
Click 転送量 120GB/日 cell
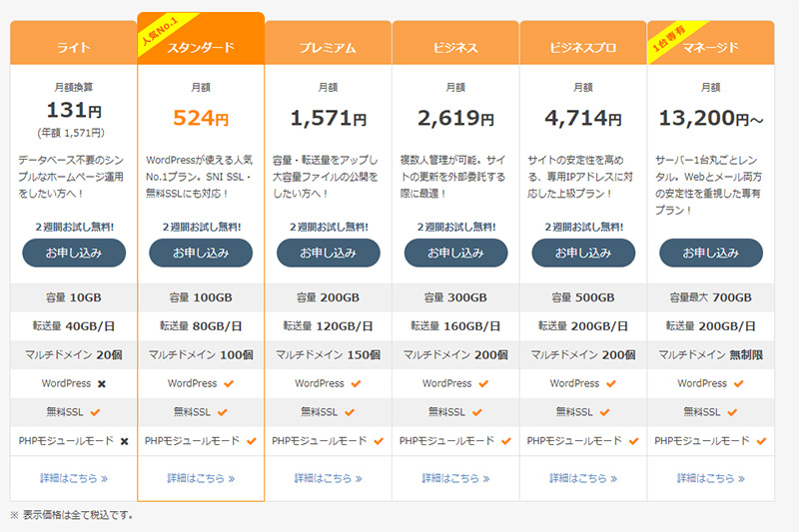329,325
